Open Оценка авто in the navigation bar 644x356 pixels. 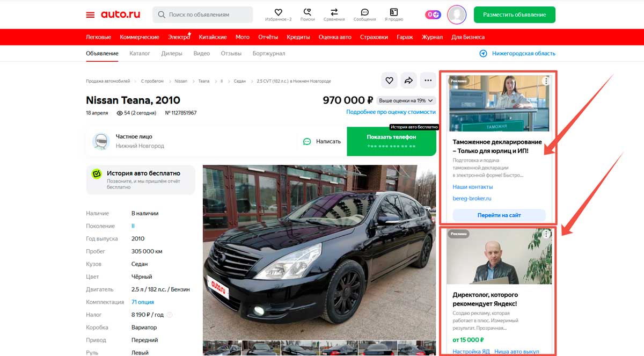click(x=335, y=37)
